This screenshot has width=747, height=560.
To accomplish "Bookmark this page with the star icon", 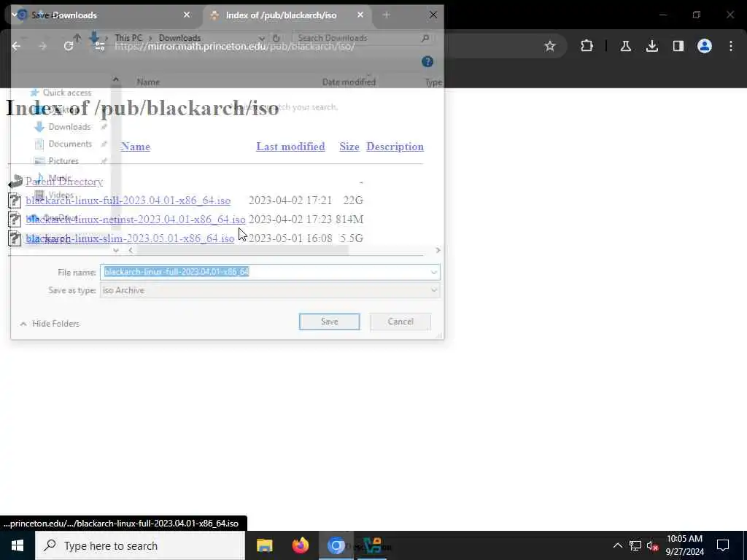I will click(x=550, y=46).
